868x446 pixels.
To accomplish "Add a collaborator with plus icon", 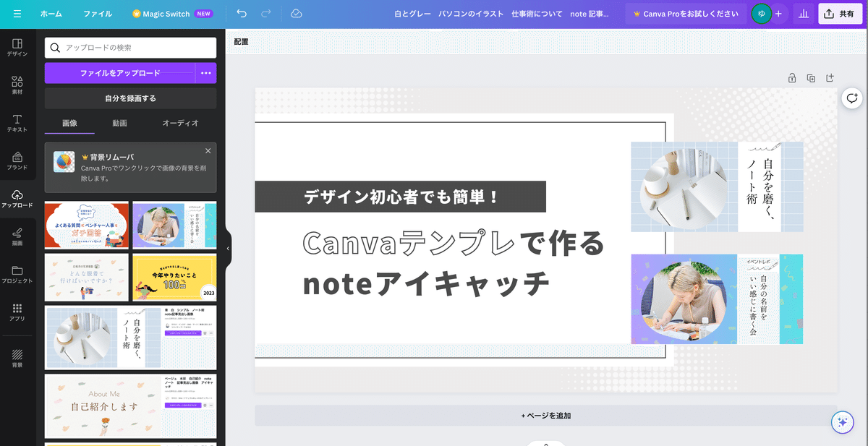I will (x=778, y=14).
